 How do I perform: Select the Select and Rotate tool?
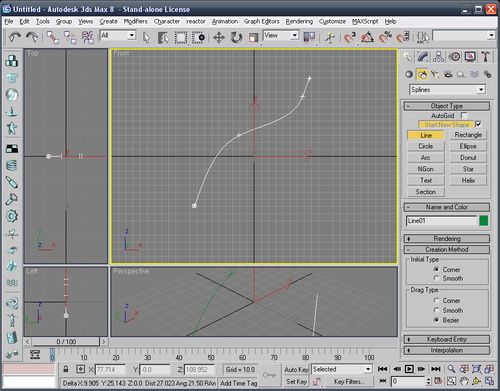pos(236,37)
